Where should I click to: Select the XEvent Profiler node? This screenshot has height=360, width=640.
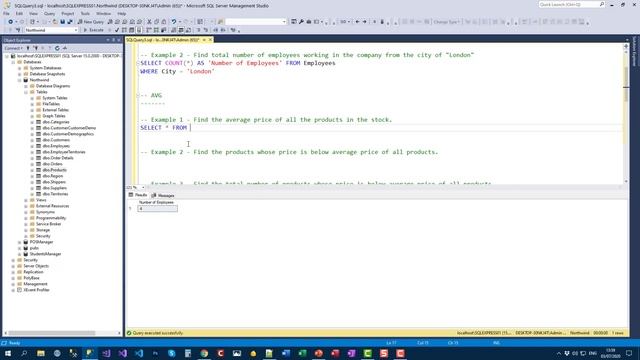36,290
